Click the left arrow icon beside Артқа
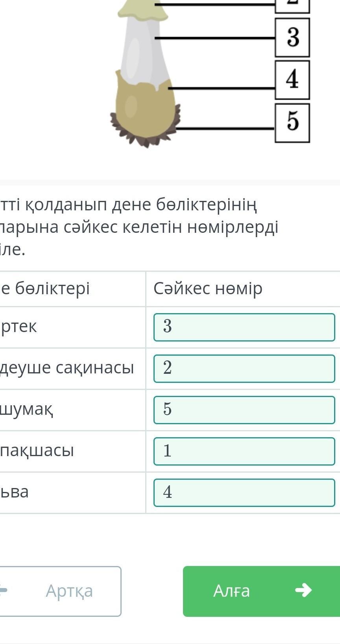 click(3, 590)
